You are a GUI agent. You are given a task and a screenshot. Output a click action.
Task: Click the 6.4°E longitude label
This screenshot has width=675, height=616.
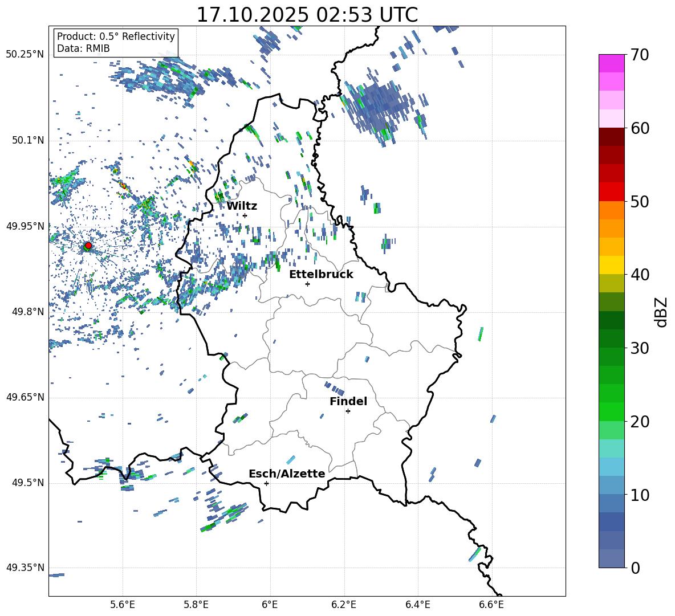point(417,605)
